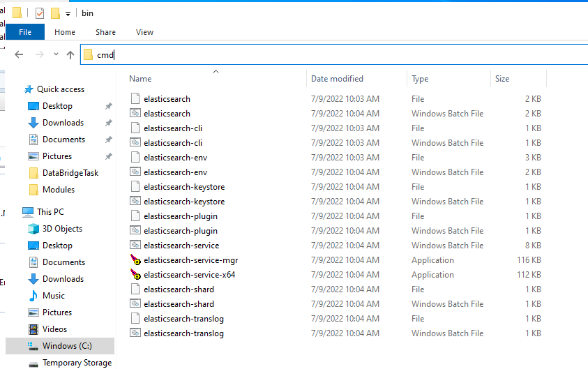
Task: Click file name elasticsearch-service-x64
Action: click(x=190, y=275)
